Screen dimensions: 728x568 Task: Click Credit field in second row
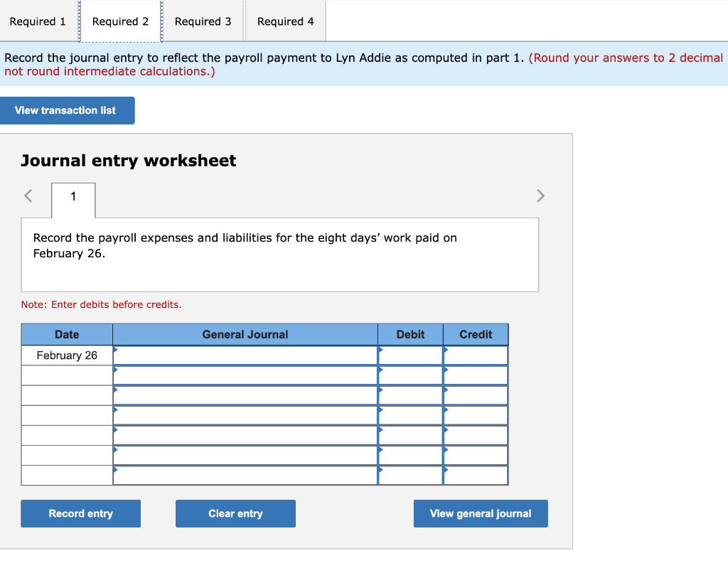coord(476,375)
